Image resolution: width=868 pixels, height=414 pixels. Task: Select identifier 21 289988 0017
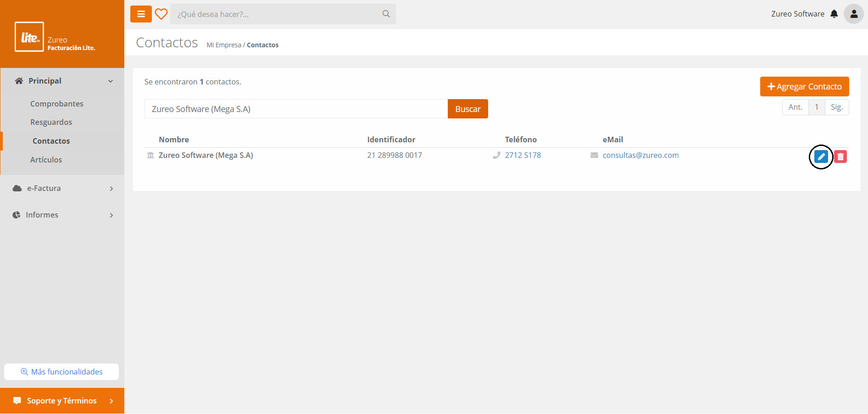pyautogui.click(x=395, y=155)
